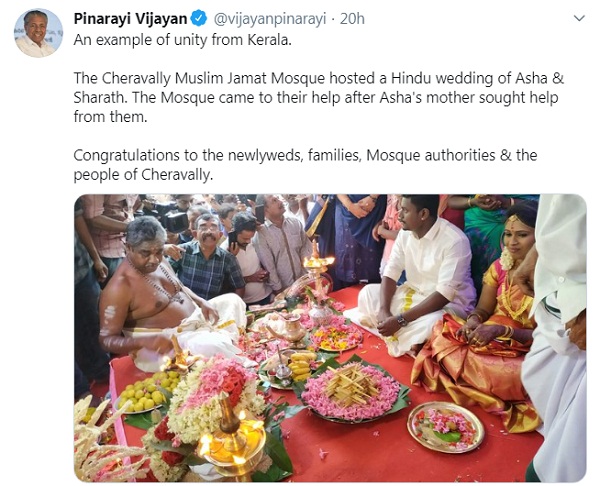This screenshot has width=600, height=486.
Task: Click the Pinarayi Vijayan display name
Action: tap(130, 18)
